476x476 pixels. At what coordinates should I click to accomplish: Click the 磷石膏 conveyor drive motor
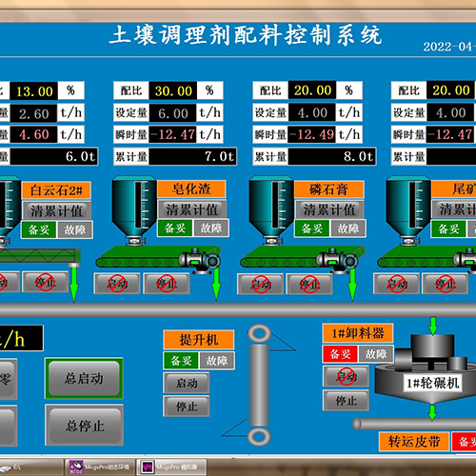(x=338, y=261)
